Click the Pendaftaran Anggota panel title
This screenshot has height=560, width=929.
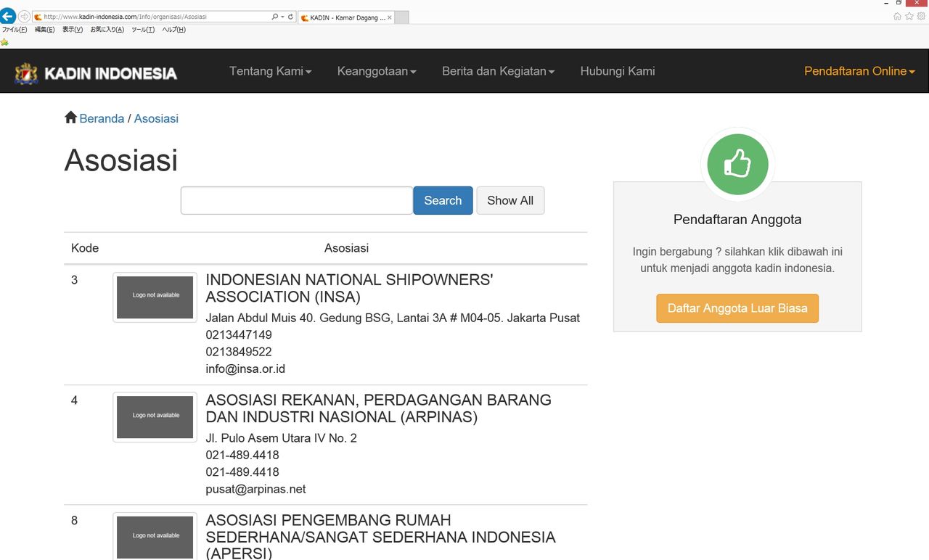[737, 219]
